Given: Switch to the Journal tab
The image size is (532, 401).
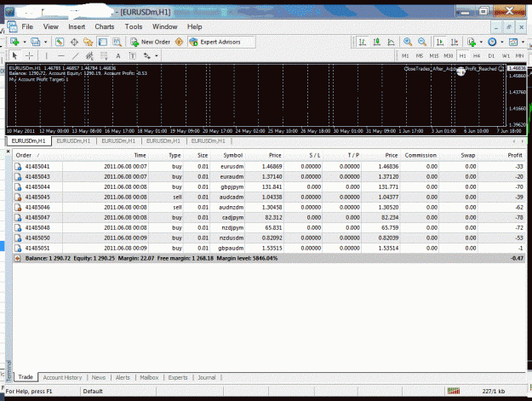Looking at the screenshot, I should 207,377.
